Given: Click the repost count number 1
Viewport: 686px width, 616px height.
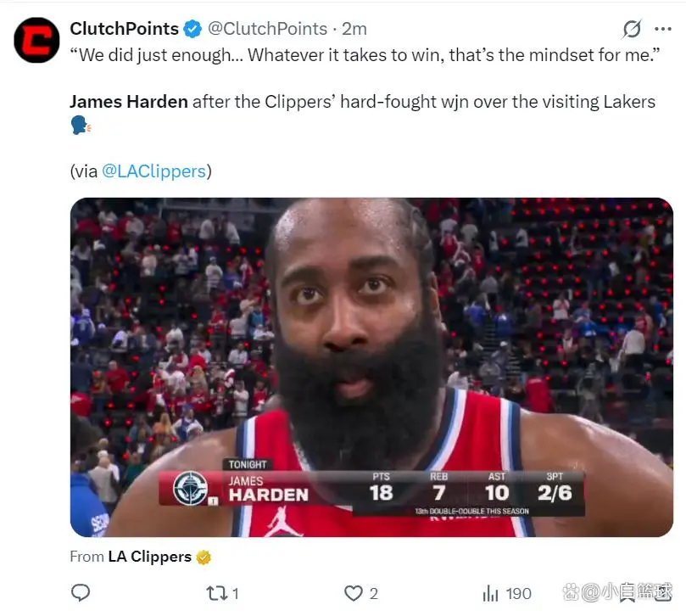Looking at the screenshot, I should pos(236,594).
